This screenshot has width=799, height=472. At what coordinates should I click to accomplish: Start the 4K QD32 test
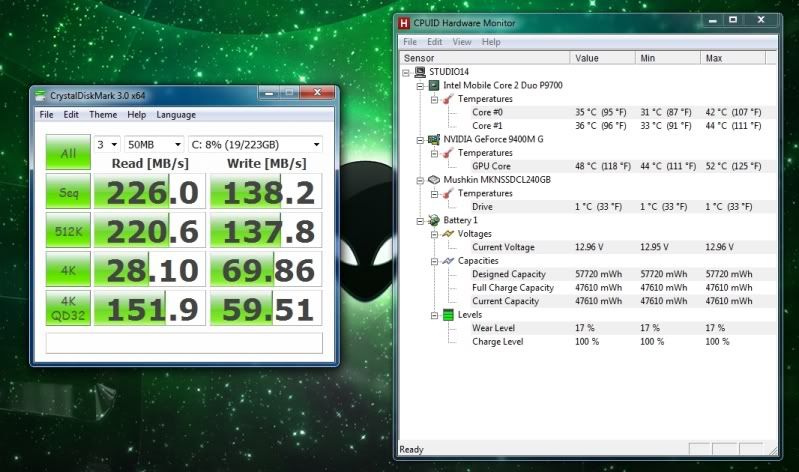point(68,308)
